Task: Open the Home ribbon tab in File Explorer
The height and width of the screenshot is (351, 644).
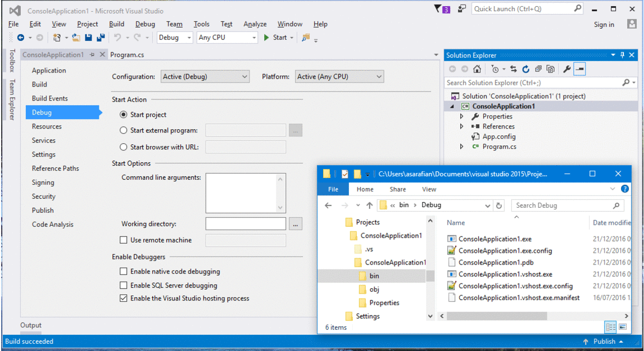Action: (x=365, y=189)
